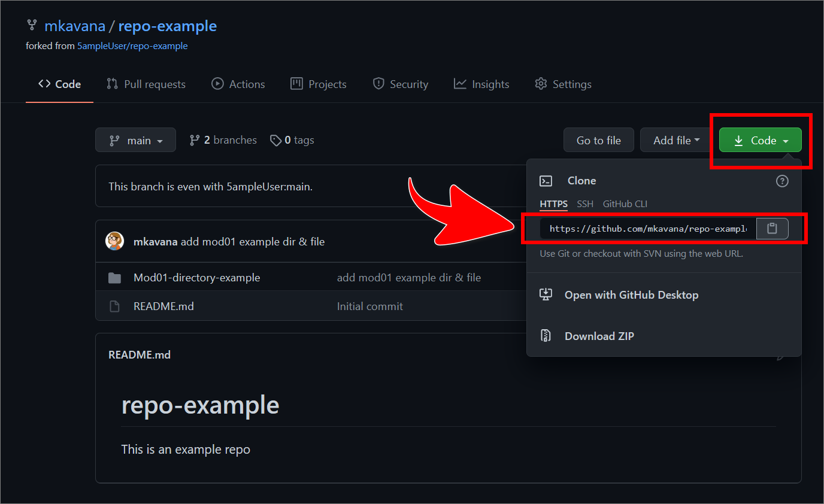
Task: Click the README.md header above the readme
Action: (140, 355)
